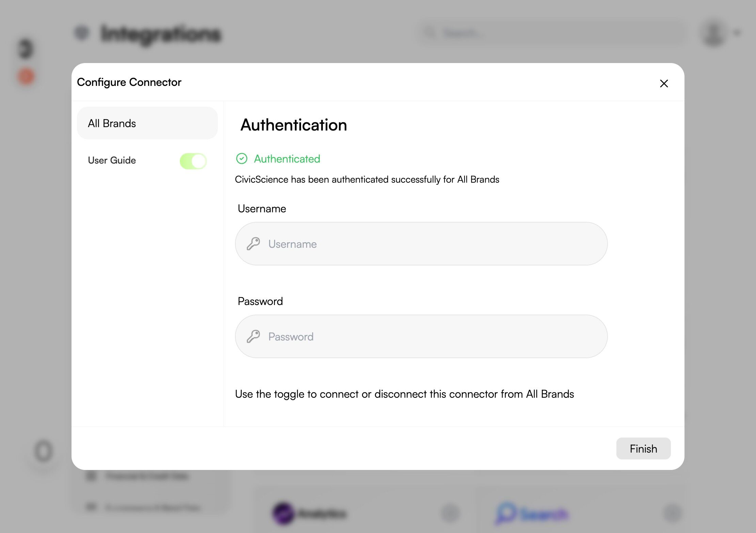
Task: Click the green Authenticated status text
Action: point(287,159)
